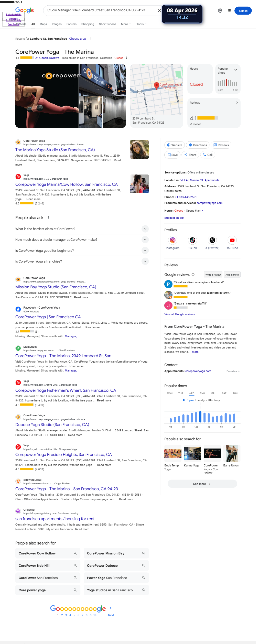
Task: Open the YouTube profile icon
Action: (x=232, y=240)
